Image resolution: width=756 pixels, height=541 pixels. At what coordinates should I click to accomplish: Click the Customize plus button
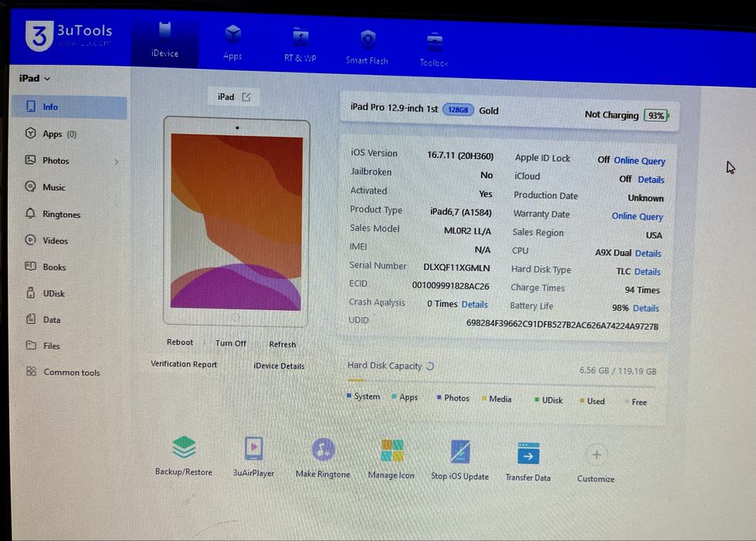tap(596, 454)
